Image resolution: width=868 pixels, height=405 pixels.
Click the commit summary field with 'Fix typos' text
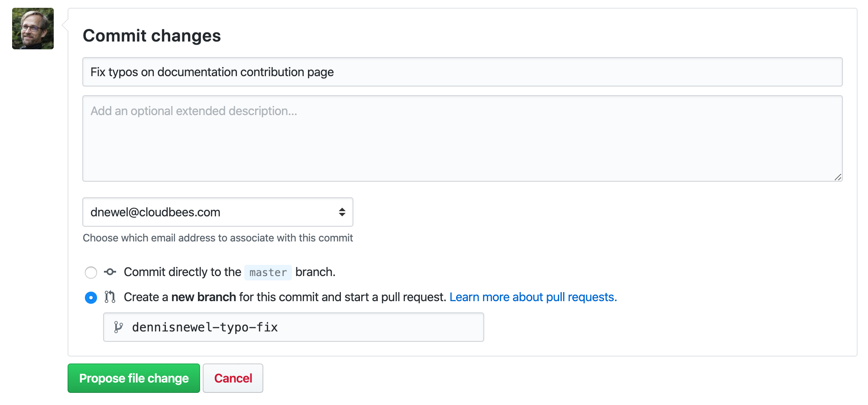(x=462, y=72)
